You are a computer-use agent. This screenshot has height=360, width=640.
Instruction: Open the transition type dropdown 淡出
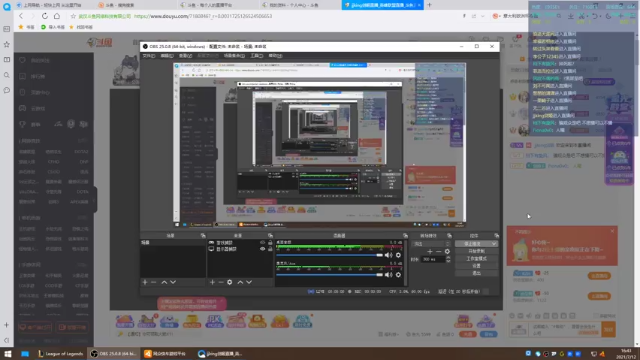(431, 244)
